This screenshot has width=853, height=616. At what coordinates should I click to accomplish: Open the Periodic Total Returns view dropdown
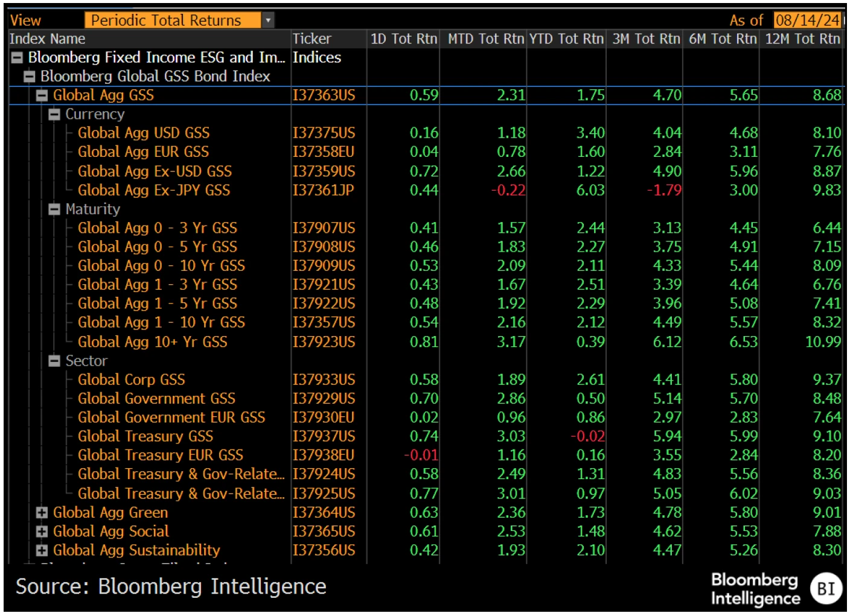268,21
